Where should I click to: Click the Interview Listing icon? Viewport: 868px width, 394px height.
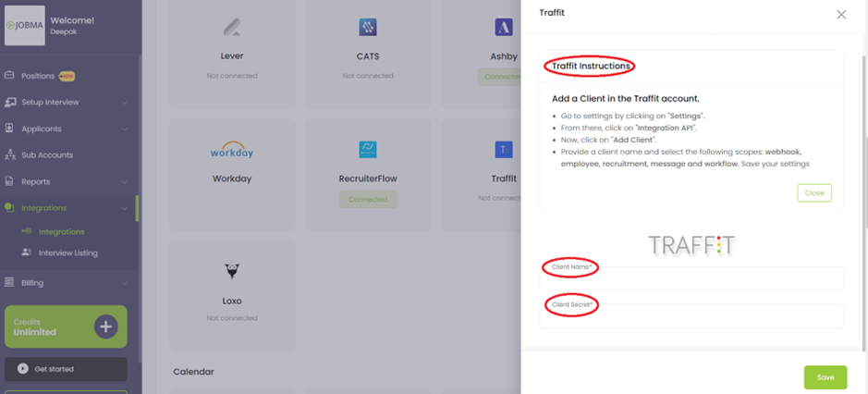pyautogui.click(x=27, y=252)
